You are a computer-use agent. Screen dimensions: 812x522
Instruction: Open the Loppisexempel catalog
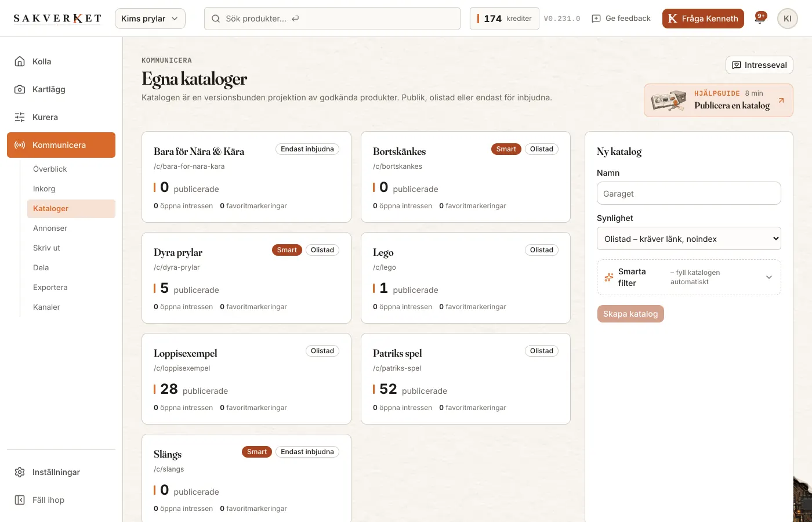246,379
